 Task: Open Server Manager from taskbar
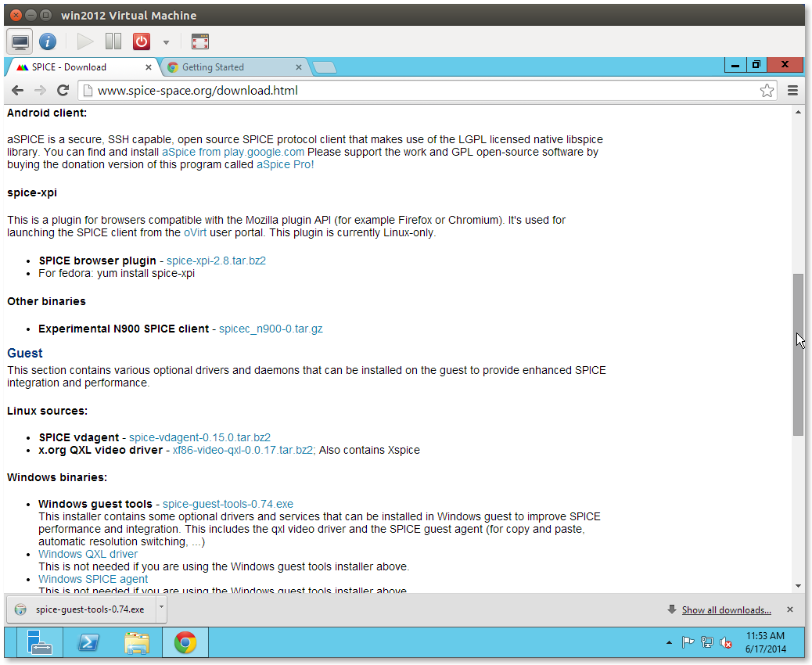point(38,643)
